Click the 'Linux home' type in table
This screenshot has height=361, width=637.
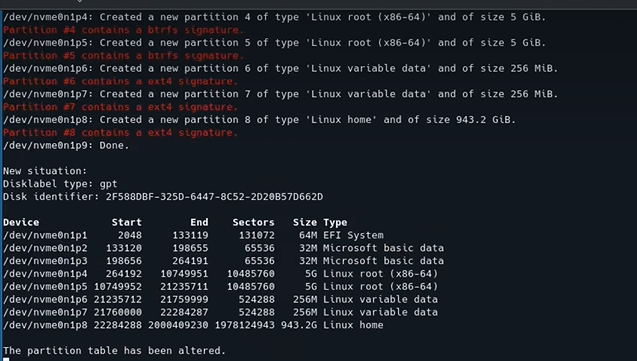[353, 325]
